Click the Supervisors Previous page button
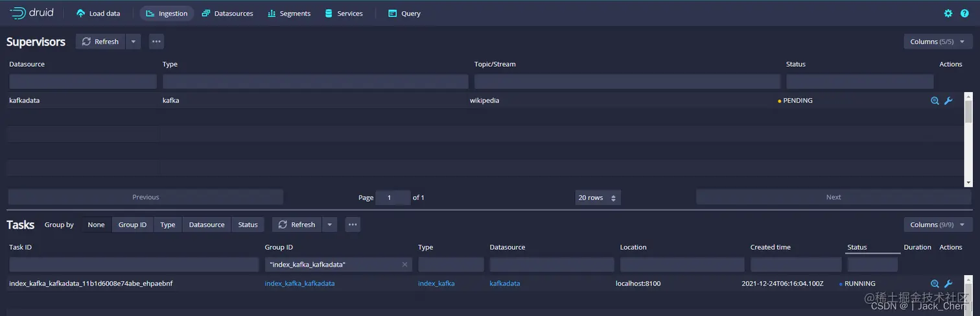980x316 pixels. [x=146, y=197]
